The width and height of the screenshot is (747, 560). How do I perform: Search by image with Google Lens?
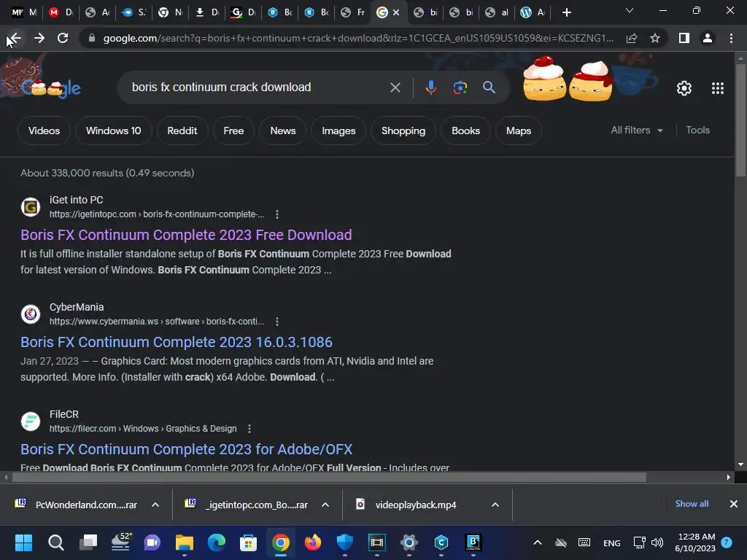(x=460, y=87)
